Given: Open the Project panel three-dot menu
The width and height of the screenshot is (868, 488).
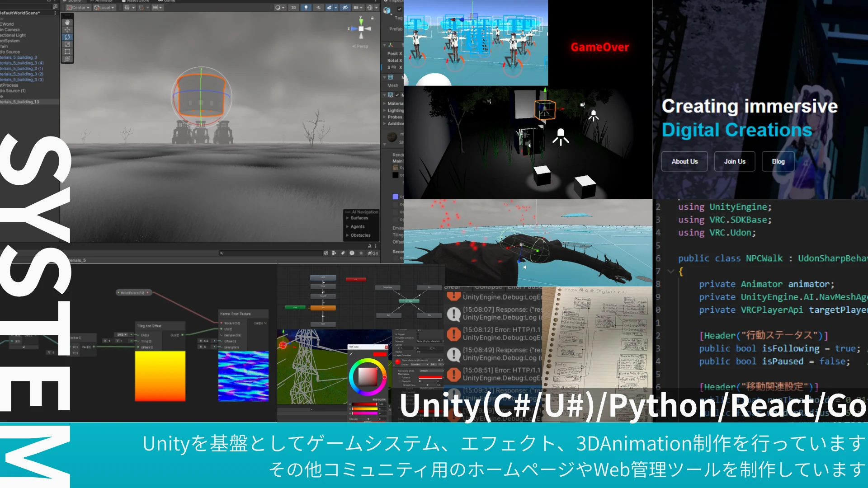Looking at the screenshot, I should pos(375,246).
